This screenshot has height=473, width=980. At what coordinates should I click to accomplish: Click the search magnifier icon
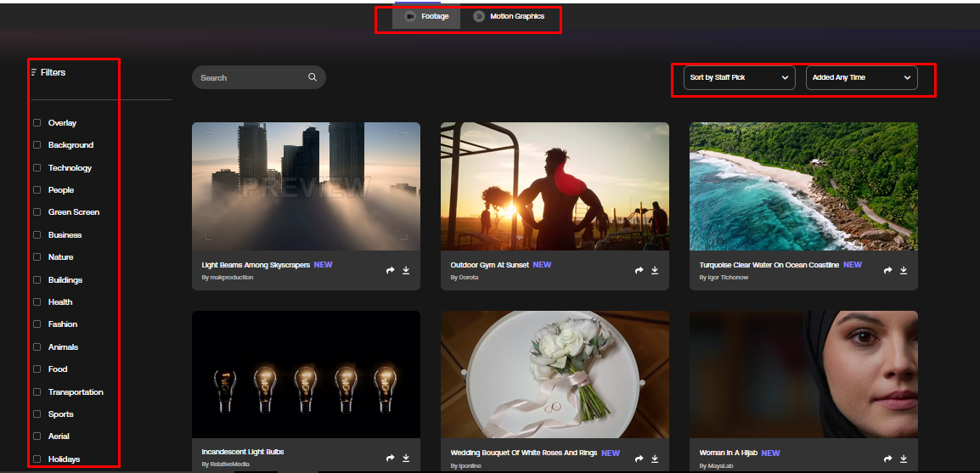pos(313,77)
